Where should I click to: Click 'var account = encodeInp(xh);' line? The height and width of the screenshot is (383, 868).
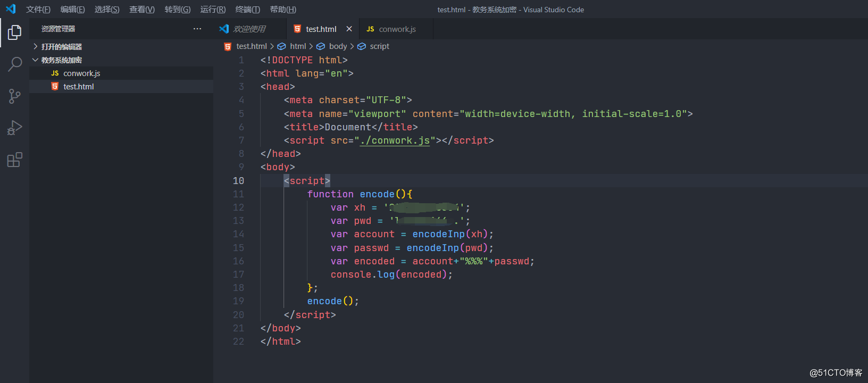[x=412, y=234]
